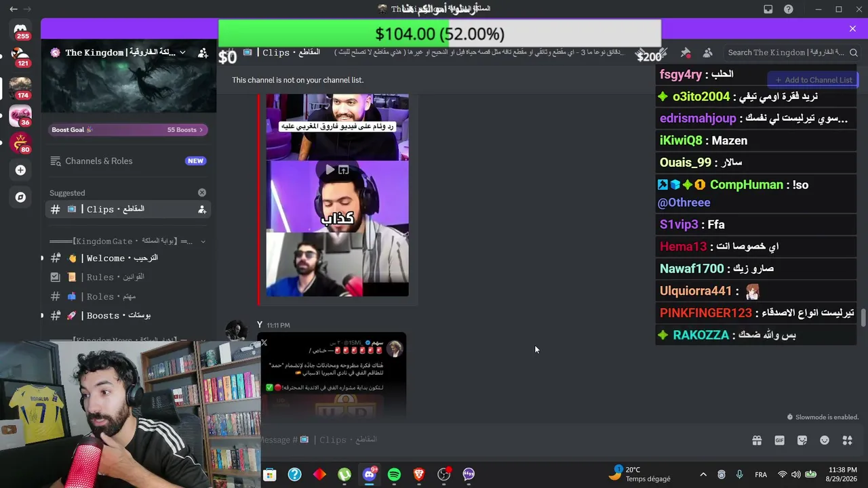This screenshot has height=488, width=868.
Task: Open the sticker picker
Action: (x=802, y=441)
